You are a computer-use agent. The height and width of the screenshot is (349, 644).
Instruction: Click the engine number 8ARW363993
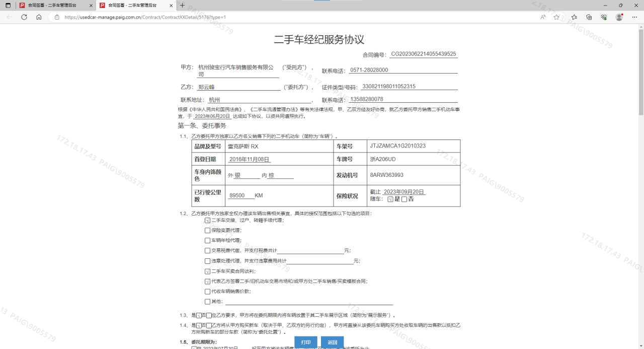tap(386, 175)
